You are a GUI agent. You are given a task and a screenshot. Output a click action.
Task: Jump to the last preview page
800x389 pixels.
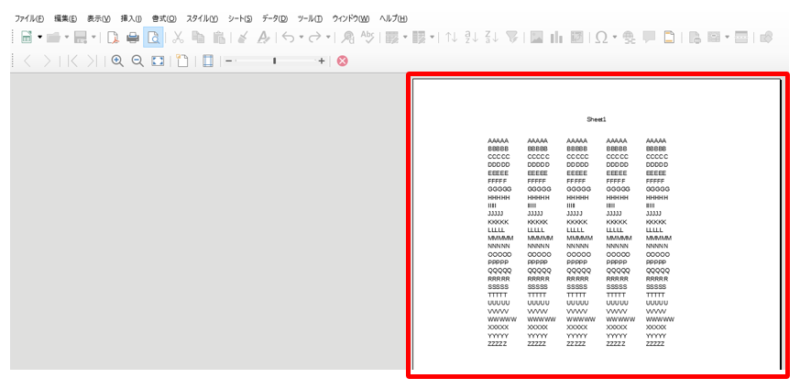click(x=92, y=61)
